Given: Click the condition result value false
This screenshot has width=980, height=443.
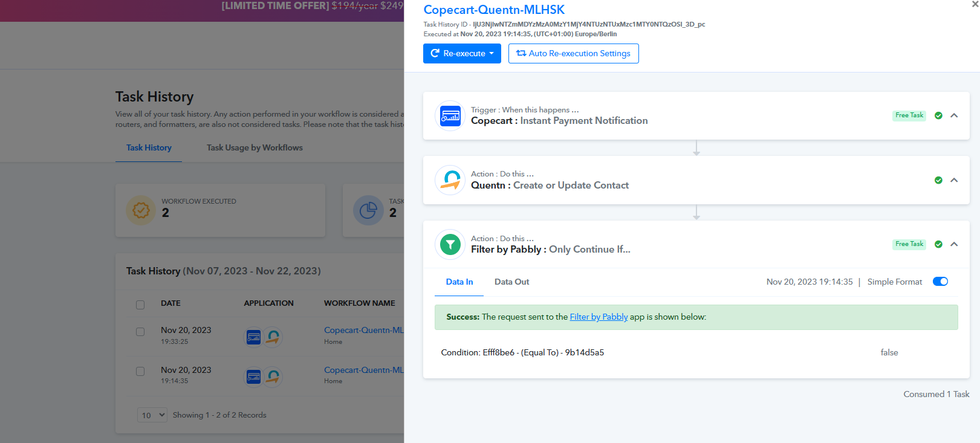Looking at the screenshot, I should 889,352.
